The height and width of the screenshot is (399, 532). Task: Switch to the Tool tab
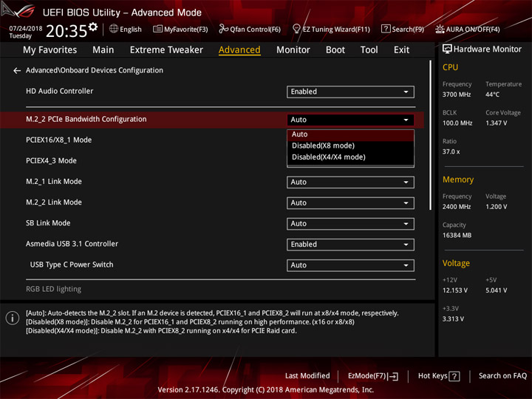[x=369, y=50]
